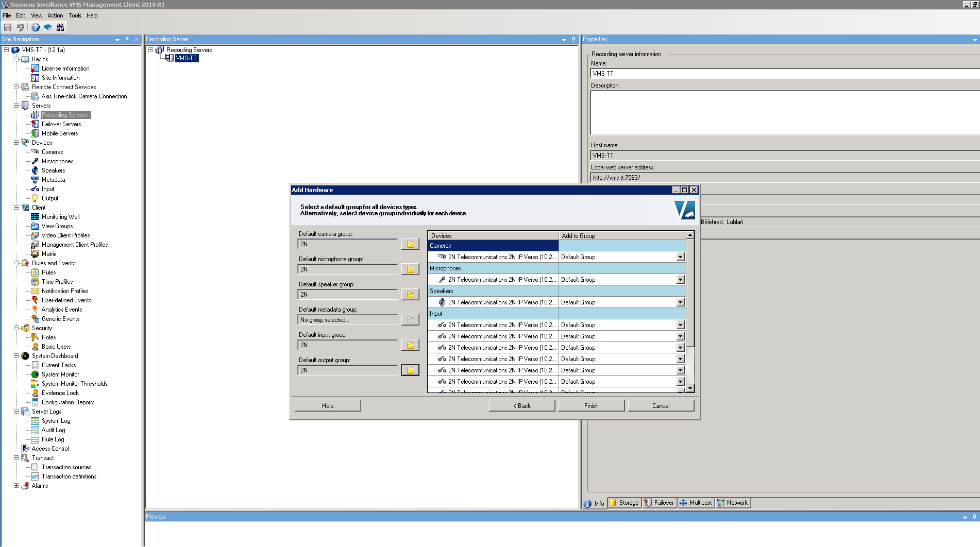Click the binoculars search toolbar icon
This screenshot has width=980, height=547.
point(60,27)
